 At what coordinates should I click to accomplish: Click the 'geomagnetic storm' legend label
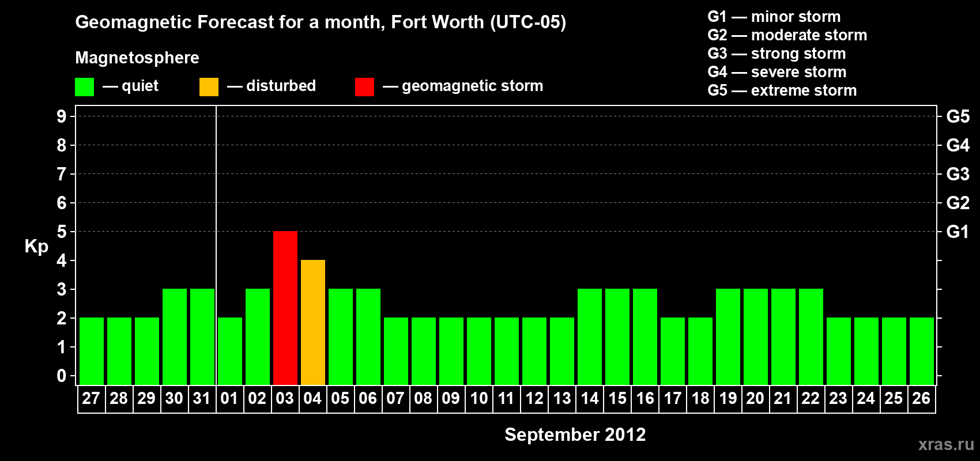[x=472, y=86]
